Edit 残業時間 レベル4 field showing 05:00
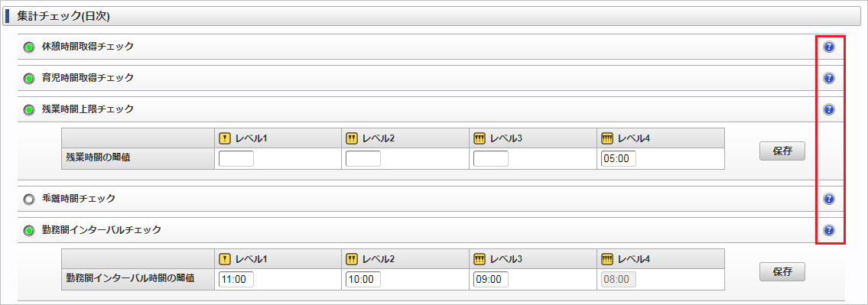The image size is (868, 305). tap(619, 159)
